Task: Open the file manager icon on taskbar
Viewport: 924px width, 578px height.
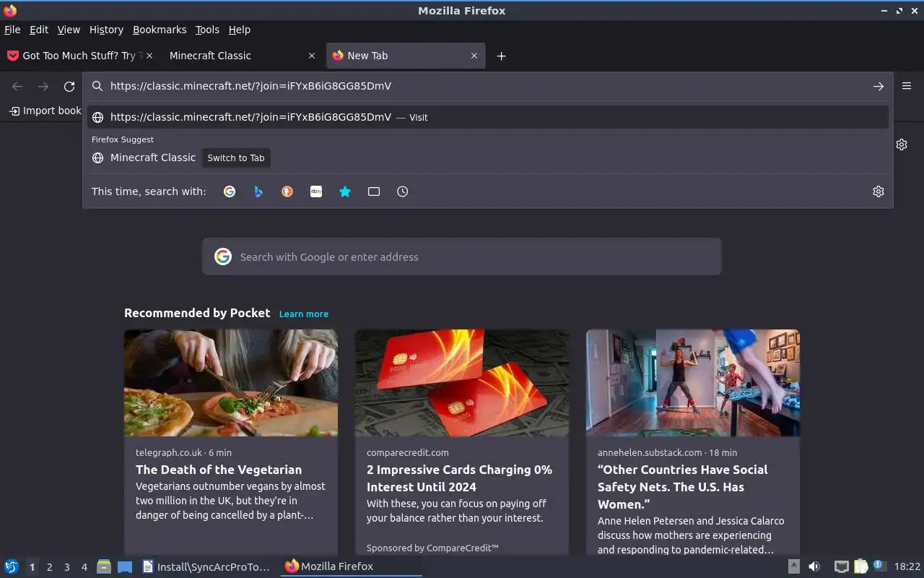Action: tap(103, 566)
